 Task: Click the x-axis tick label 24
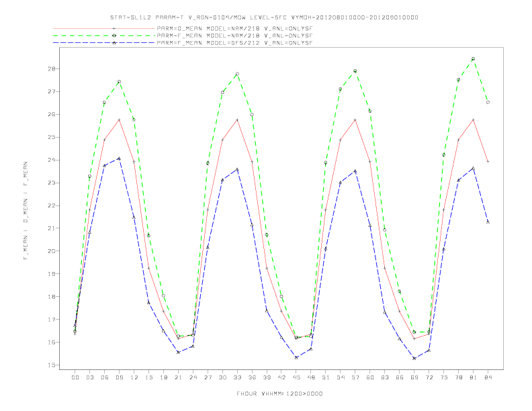tap(193, 377)
